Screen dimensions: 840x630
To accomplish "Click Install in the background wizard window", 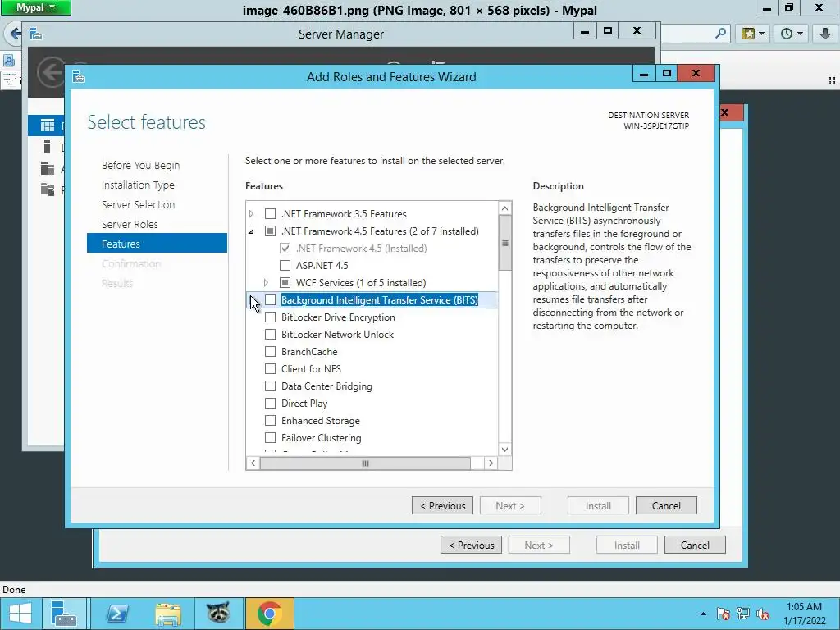I will pyautogui.click(x=627, y=545).
